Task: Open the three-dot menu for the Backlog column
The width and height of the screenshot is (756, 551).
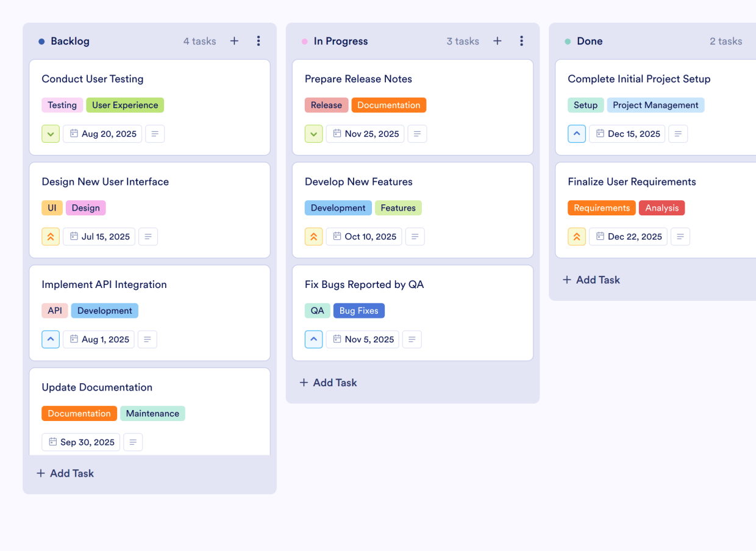Action: tap(259, 41)
